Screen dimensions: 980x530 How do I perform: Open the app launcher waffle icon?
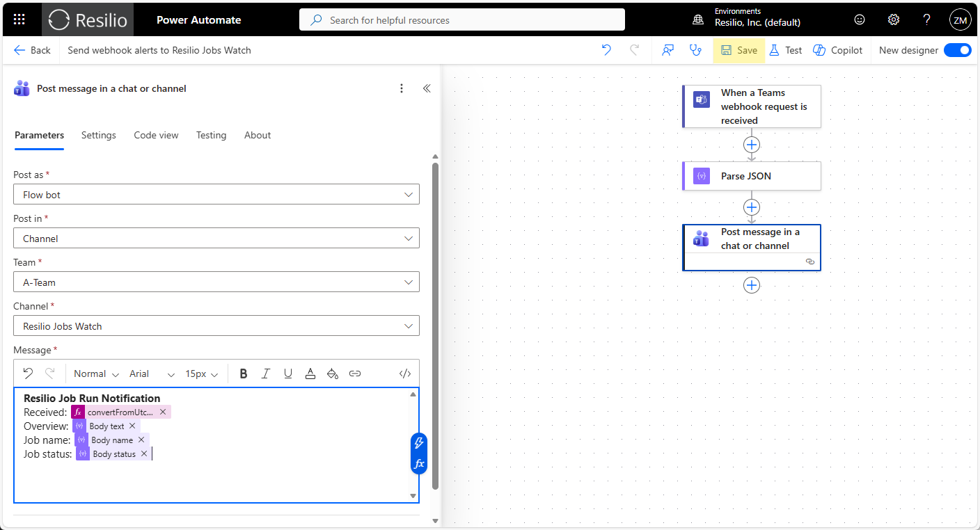19,20
